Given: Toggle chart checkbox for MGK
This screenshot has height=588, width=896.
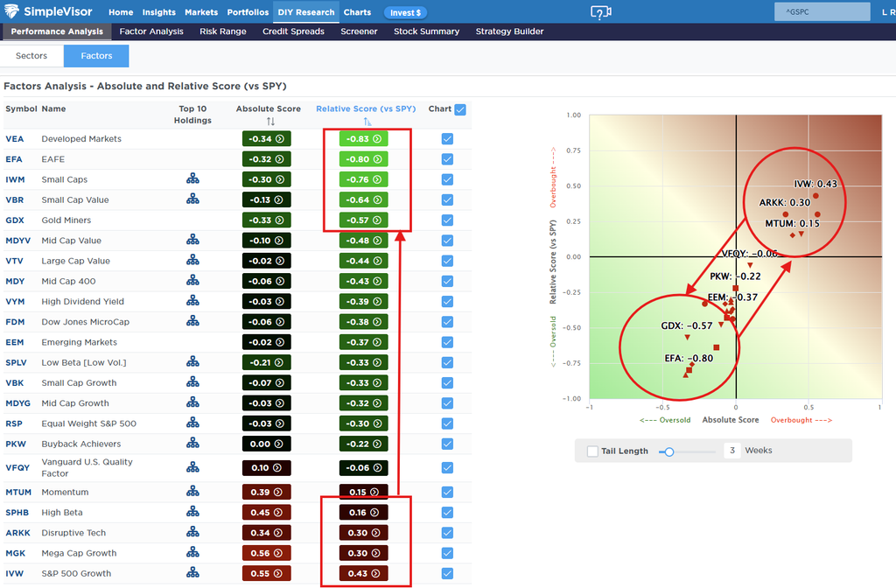Looking at the screenshot, I should (447, 553).
